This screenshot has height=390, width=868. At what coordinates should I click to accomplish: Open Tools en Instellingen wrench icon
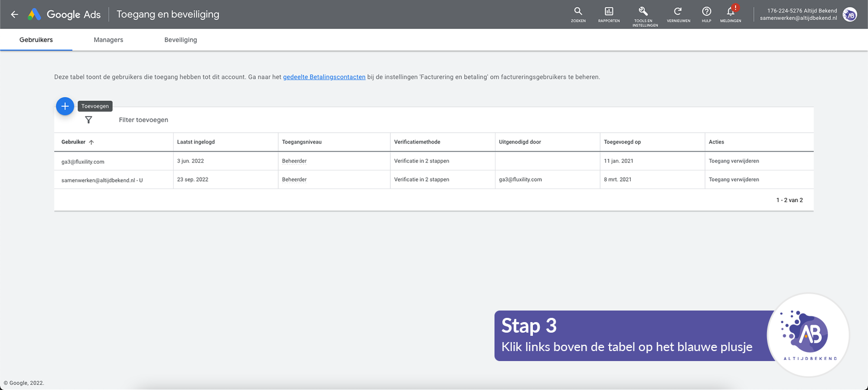click(x=644, y=15)
